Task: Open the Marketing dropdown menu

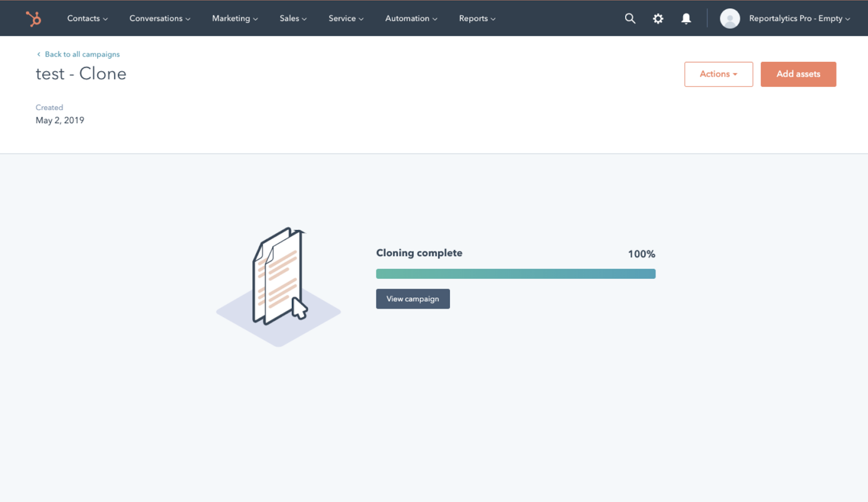Action: coord(234,18)
